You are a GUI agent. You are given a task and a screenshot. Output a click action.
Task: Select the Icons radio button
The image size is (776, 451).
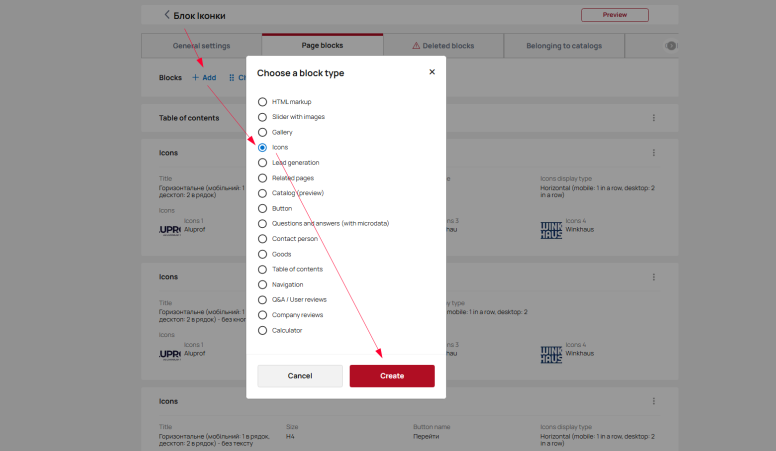pos(262,148)
